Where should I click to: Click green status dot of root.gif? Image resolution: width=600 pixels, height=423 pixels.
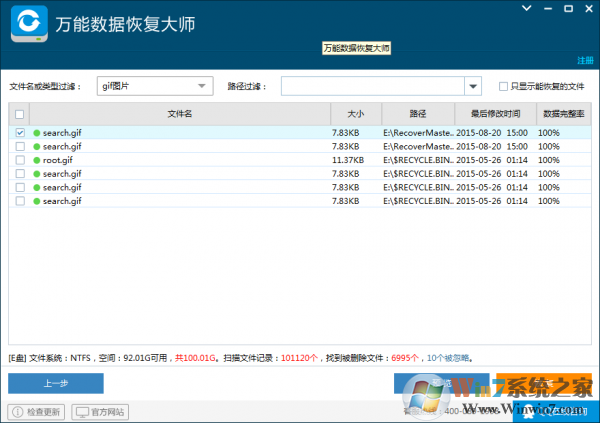tap(37, 160)
